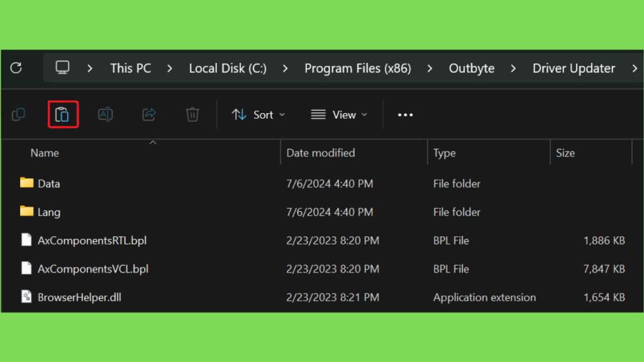
Task: Click the size value 7,847 KB
Action: (x=604, y=269)
